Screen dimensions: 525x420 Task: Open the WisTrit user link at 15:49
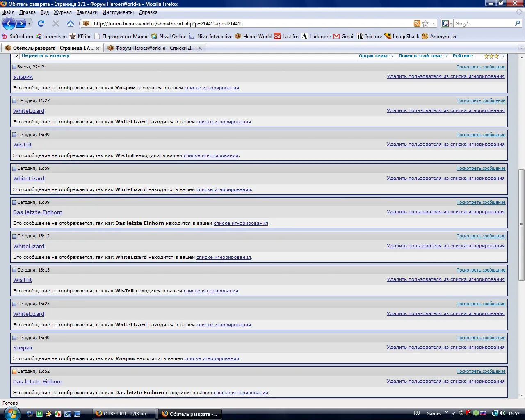pyautogui.click(x=23, y=145)
